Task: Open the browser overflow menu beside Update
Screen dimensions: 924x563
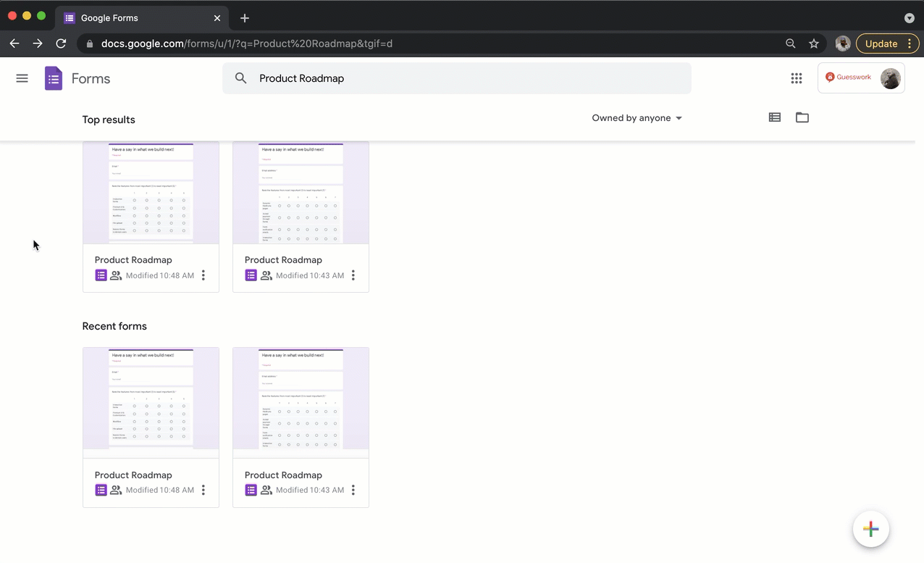Action: pos(909,43)
